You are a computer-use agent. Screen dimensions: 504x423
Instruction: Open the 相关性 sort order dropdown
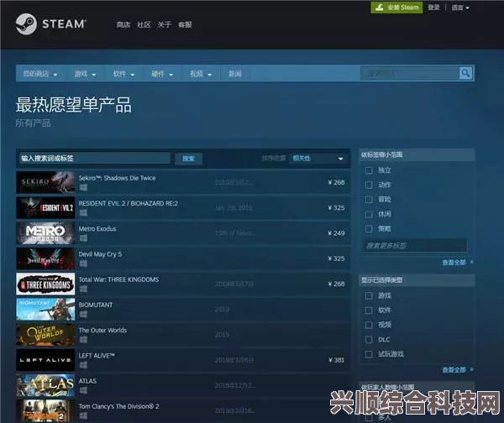318,159
